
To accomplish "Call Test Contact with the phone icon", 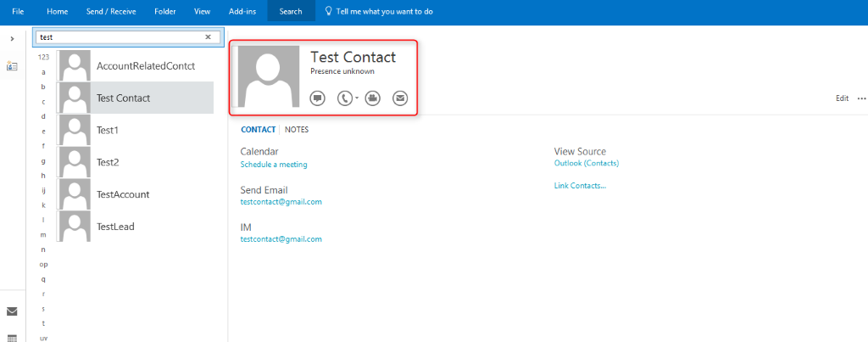I will [344, 98].
